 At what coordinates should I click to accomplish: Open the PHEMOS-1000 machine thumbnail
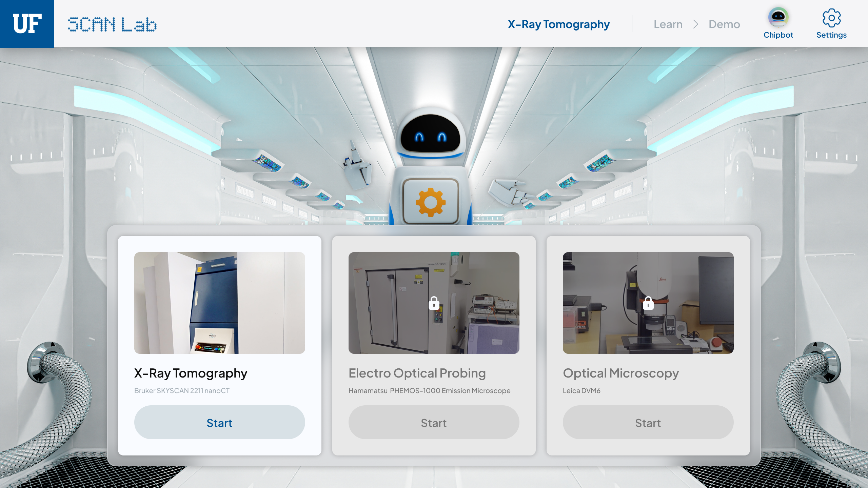point(434,303)
